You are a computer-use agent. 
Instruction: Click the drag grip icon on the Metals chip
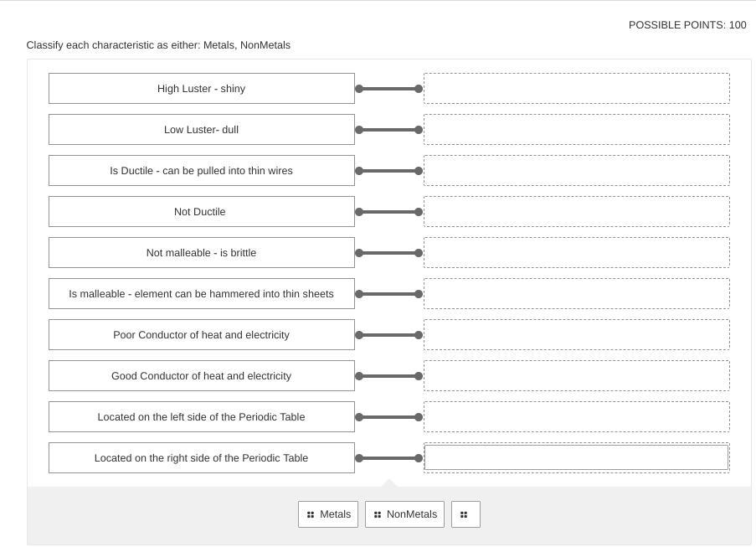311,514
